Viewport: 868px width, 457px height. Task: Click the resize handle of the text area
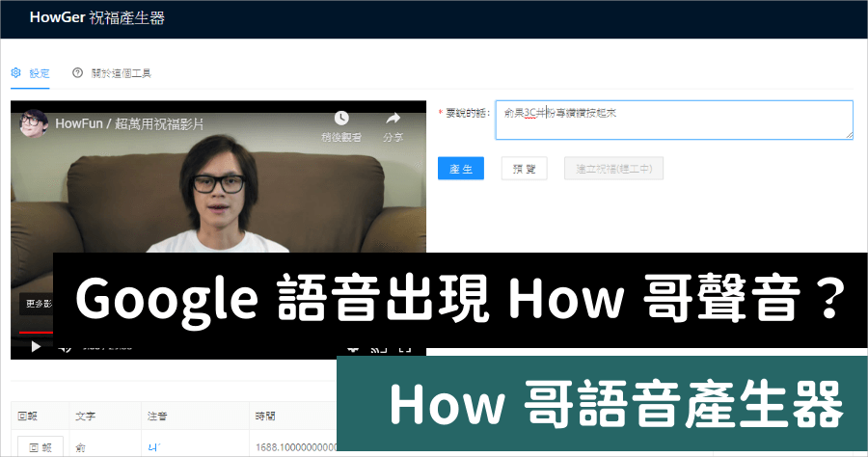pyautogui.click(x=849, y=134)
